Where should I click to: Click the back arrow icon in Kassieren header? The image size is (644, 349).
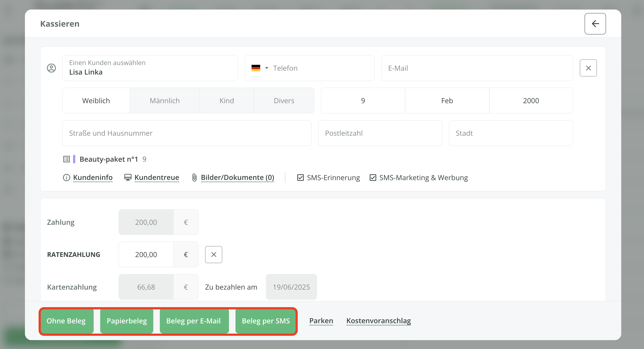[595, 24]
